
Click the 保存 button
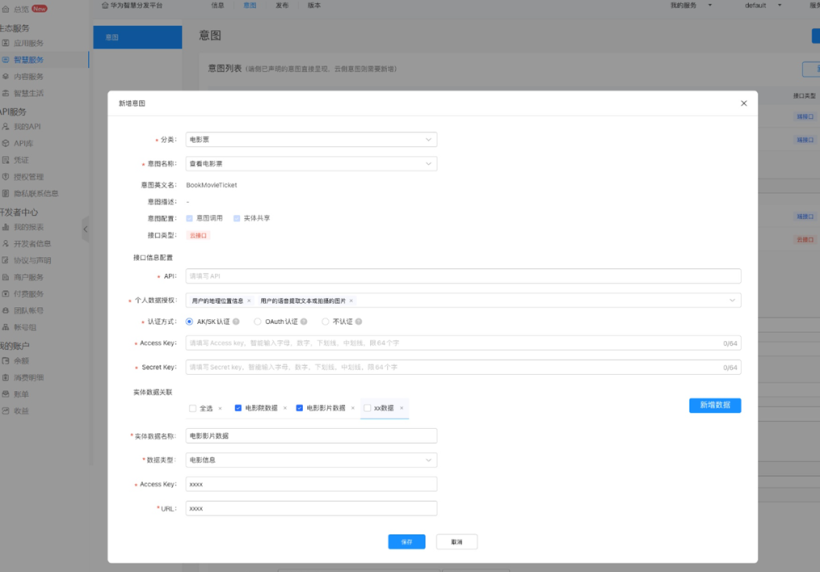[x=407, y=542]
